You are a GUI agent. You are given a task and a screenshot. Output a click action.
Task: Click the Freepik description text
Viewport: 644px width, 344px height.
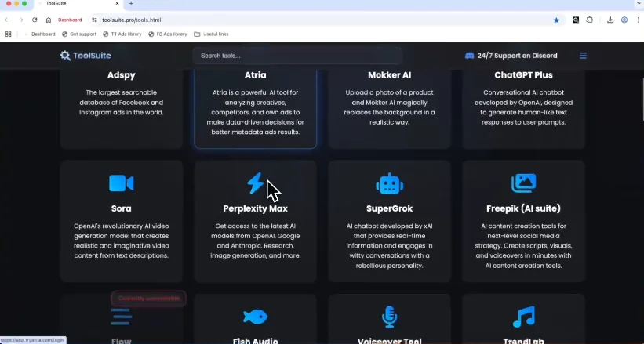click(x=523, y=245)
